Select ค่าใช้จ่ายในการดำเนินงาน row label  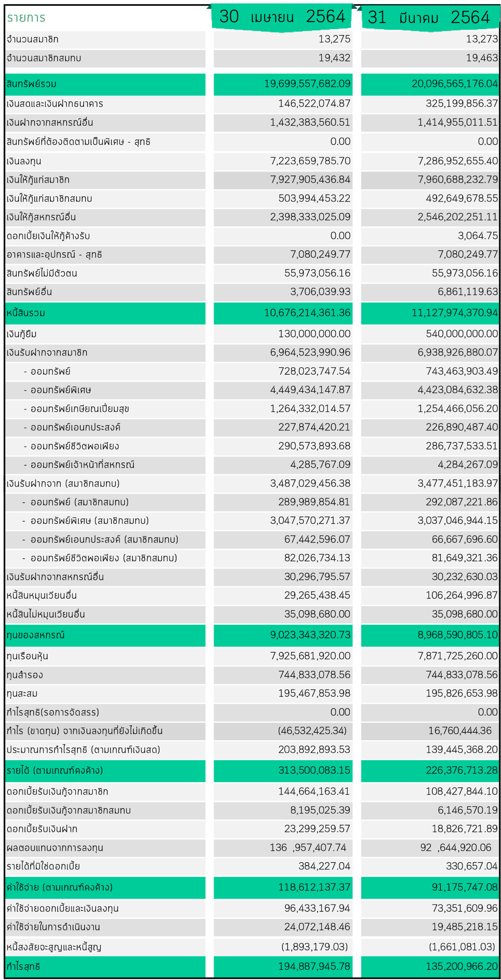coord(53,927)
